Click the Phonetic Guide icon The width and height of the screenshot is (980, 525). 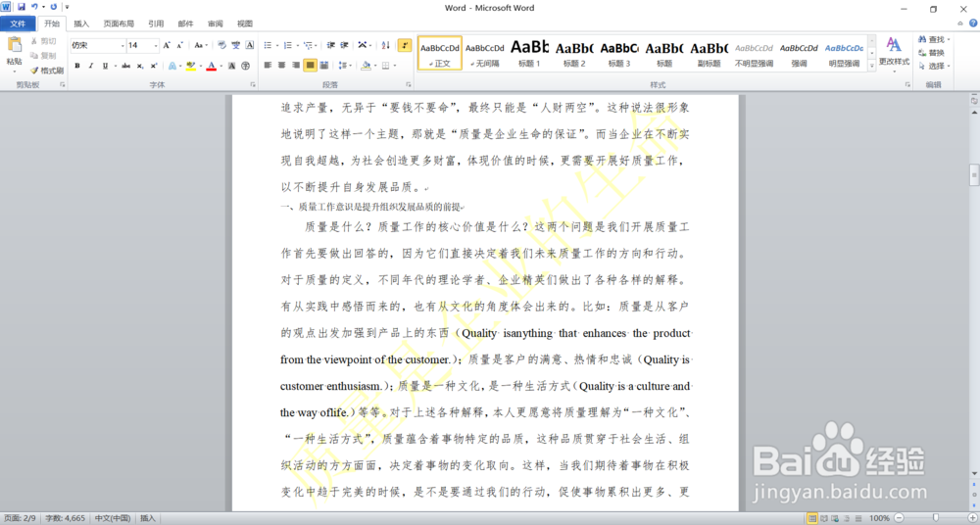tap(235, 45)
